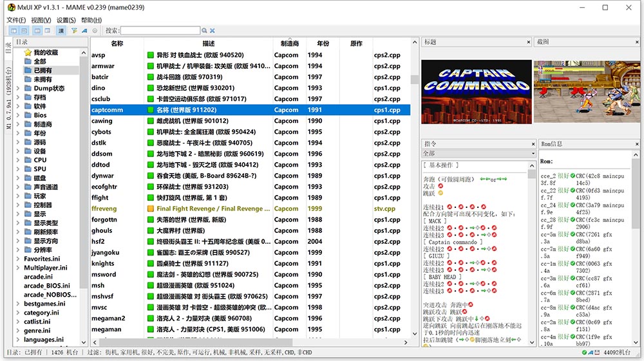Image resolution: width=644 pixels, height=361 pixels.
Task: Open the 帮助(H) menu
Action: [91, 20]
